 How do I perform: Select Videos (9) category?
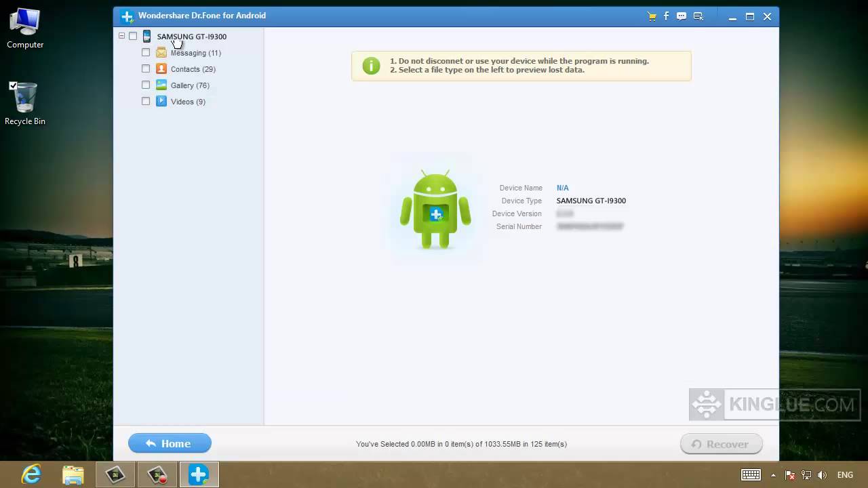point(188,102)
